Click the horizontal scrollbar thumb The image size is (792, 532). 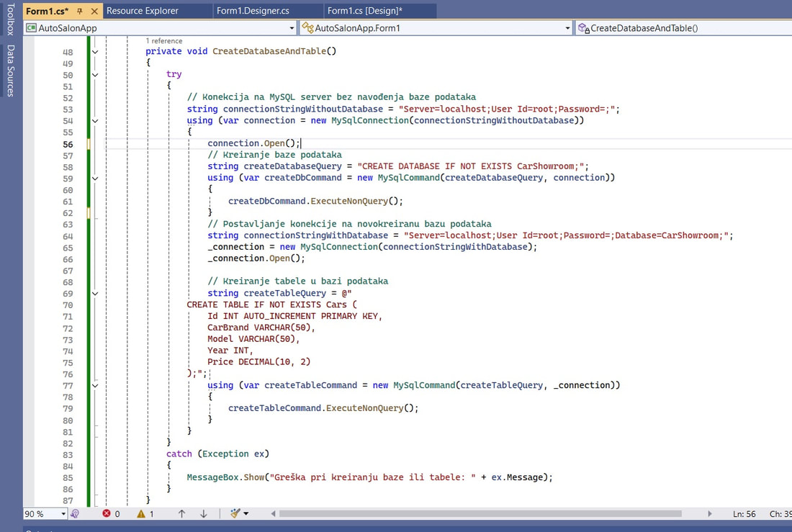(480, 514)
